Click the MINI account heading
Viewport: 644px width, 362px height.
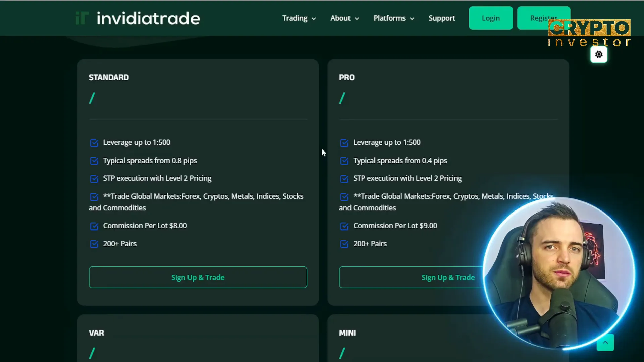click(x=347, y=333)
